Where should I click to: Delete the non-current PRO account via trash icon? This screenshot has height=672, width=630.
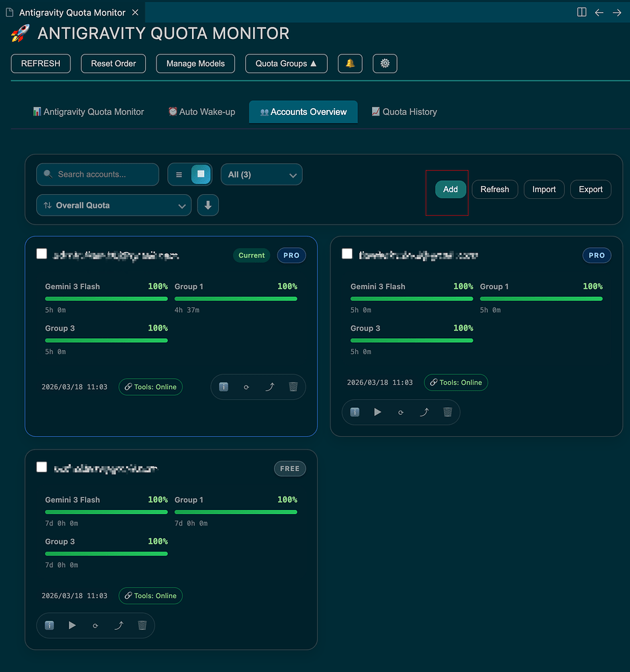click(x=447, y=412)
